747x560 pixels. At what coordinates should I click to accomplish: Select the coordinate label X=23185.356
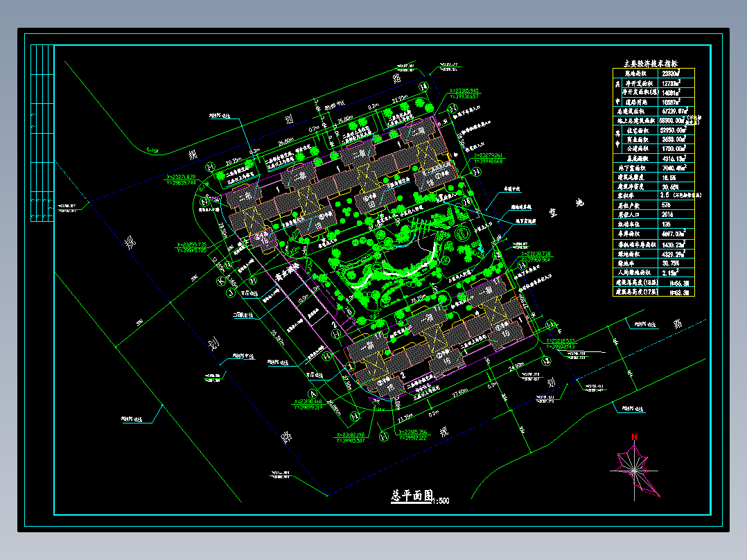(x=413, y=432)
